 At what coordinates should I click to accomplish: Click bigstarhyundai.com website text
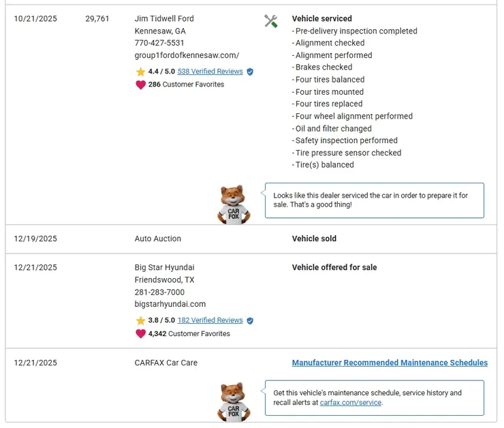coord(170,304)
